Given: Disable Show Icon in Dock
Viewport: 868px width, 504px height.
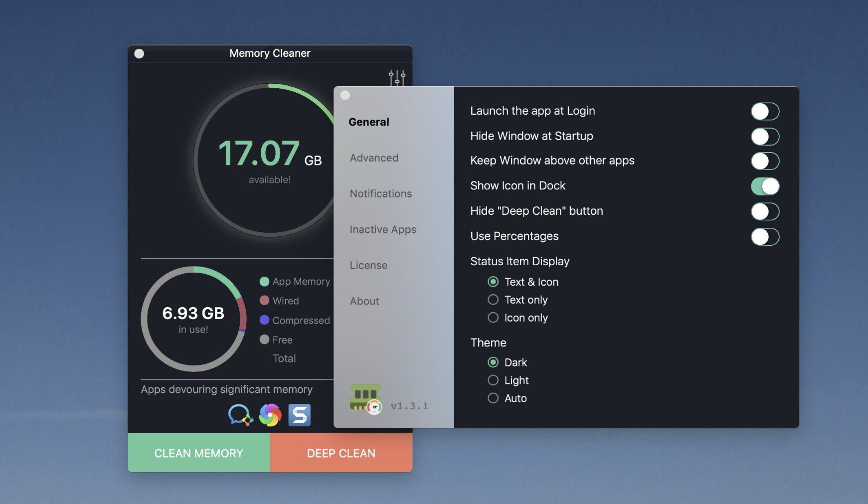Looking at the screenshot, I should (x=765, y=185).
